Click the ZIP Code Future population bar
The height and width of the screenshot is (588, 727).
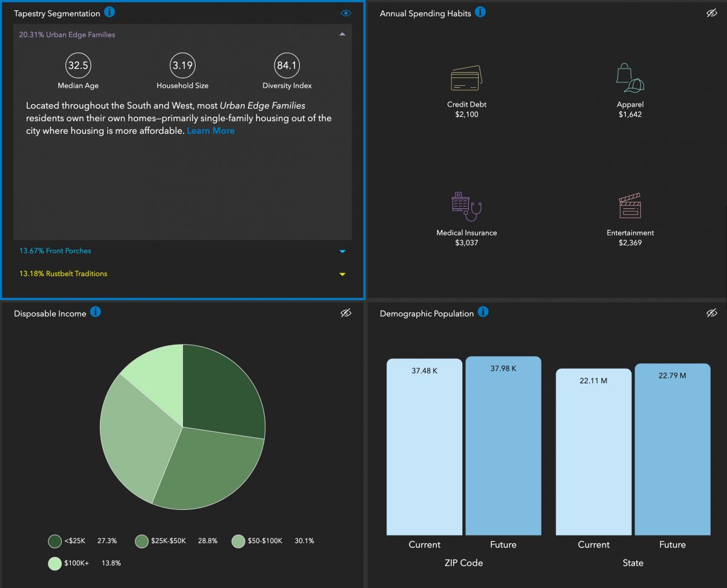point(503,448)
